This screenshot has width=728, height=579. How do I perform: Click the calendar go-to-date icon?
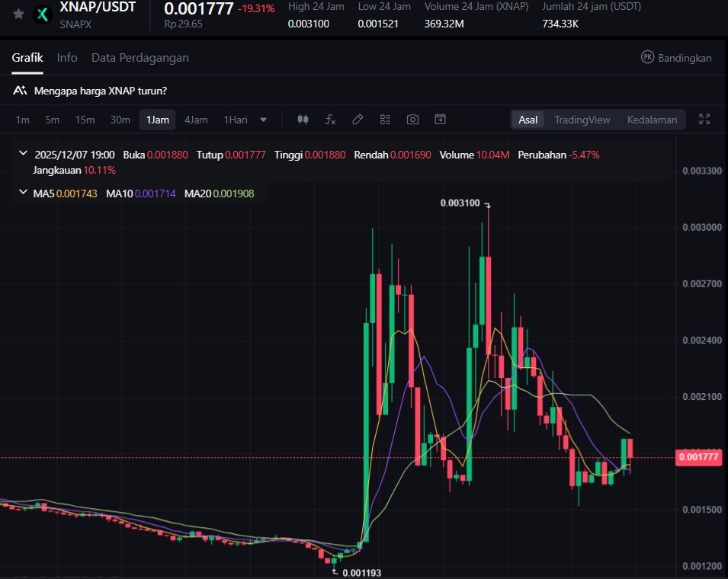pos(440,120)
